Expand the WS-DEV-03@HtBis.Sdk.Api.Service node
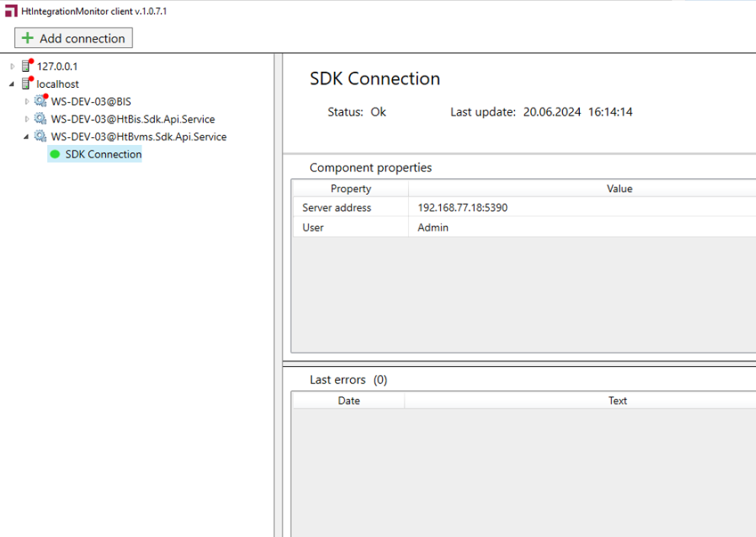 click(27, 119)
